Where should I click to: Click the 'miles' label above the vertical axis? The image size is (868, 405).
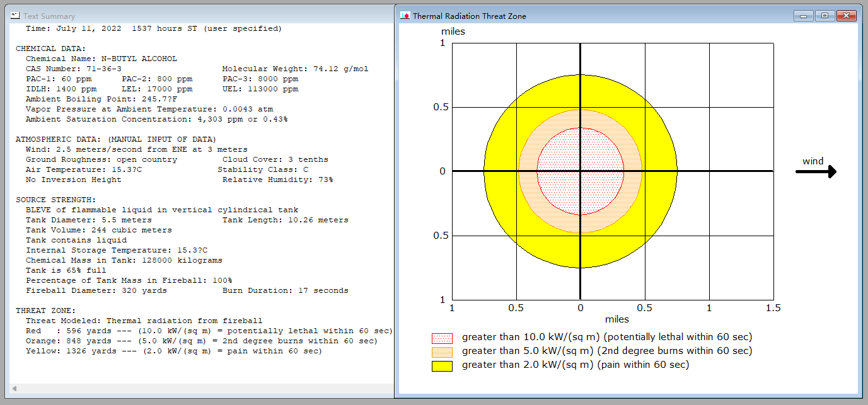453,31
